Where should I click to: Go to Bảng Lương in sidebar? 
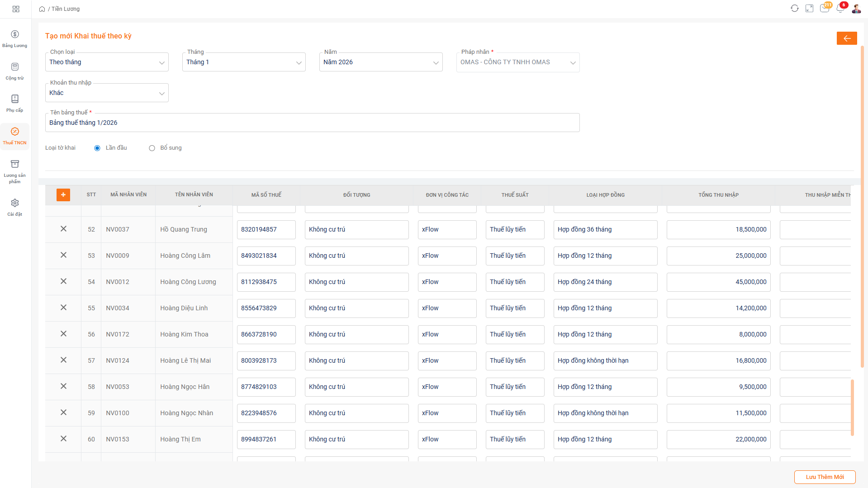coord(15,38)
